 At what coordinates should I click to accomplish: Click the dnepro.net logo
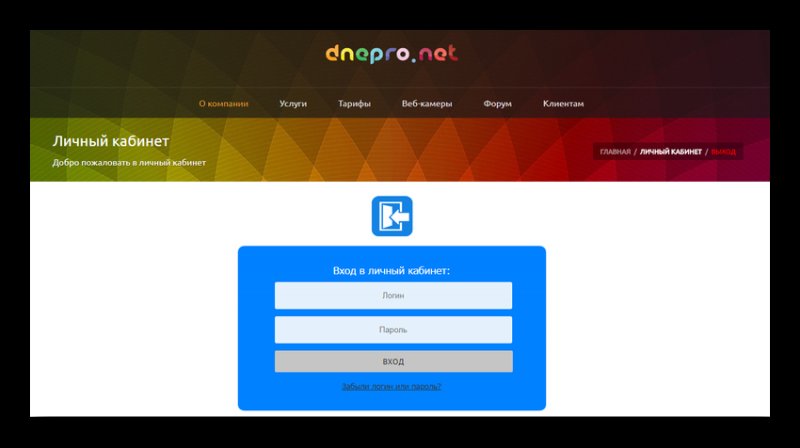click(x=391, y=54)
